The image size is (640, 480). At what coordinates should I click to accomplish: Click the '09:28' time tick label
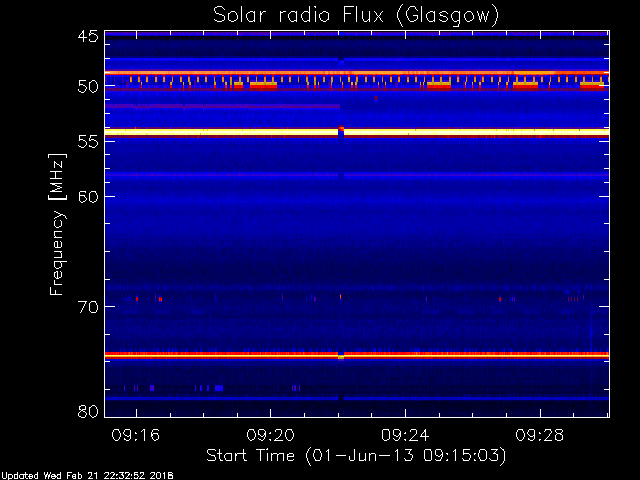540,435
